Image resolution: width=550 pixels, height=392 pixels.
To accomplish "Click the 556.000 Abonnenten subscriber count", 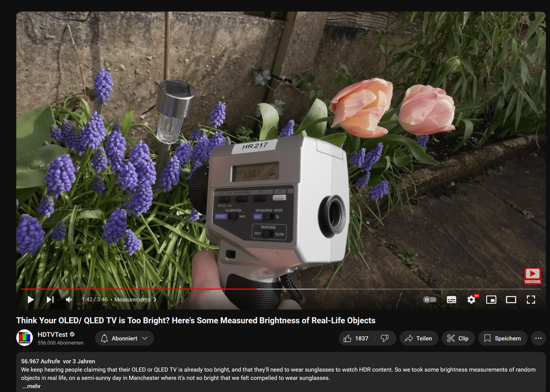I will (60, 343).
